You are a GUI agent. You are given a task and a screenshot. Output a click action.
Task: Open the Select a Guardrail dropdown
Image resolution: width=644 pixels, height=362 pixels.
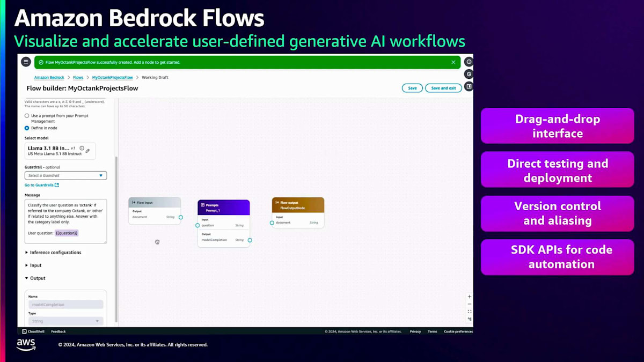click(x=65, y=175)
